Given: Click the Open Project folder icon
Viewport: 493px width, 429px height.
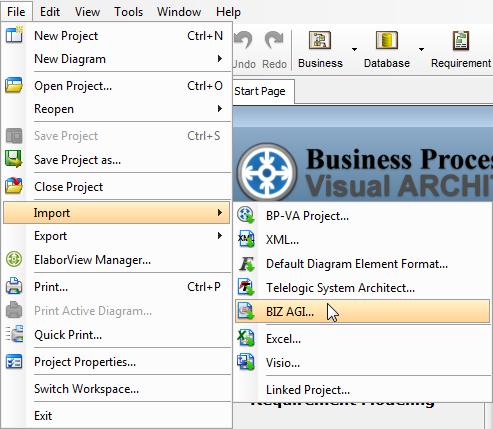Looking at the screenshot, I should tap(14, 85).
